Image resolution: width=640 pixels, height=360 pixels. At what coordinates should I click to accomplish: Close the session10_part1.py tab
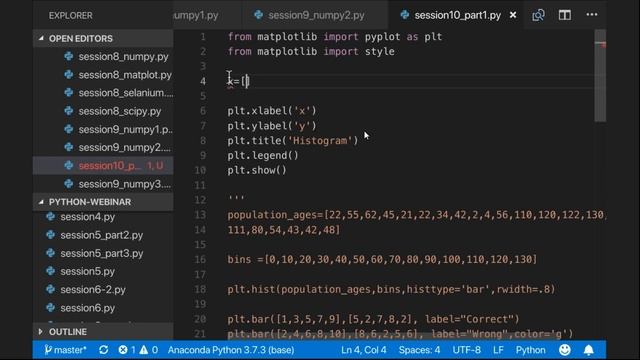(513, 15)
